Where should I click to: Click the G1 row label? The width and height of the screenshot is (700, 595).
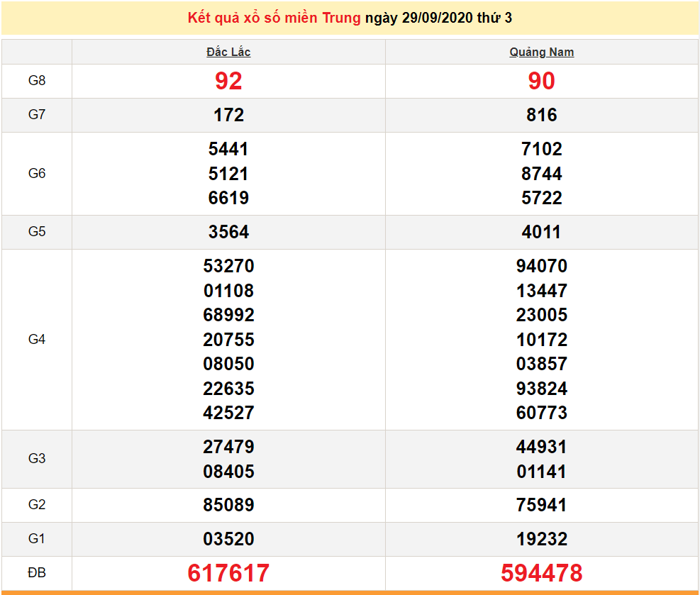pos(37,539)
